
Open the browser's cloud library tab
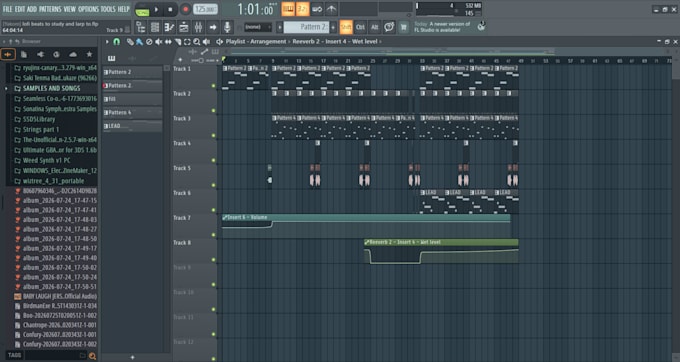73,54
